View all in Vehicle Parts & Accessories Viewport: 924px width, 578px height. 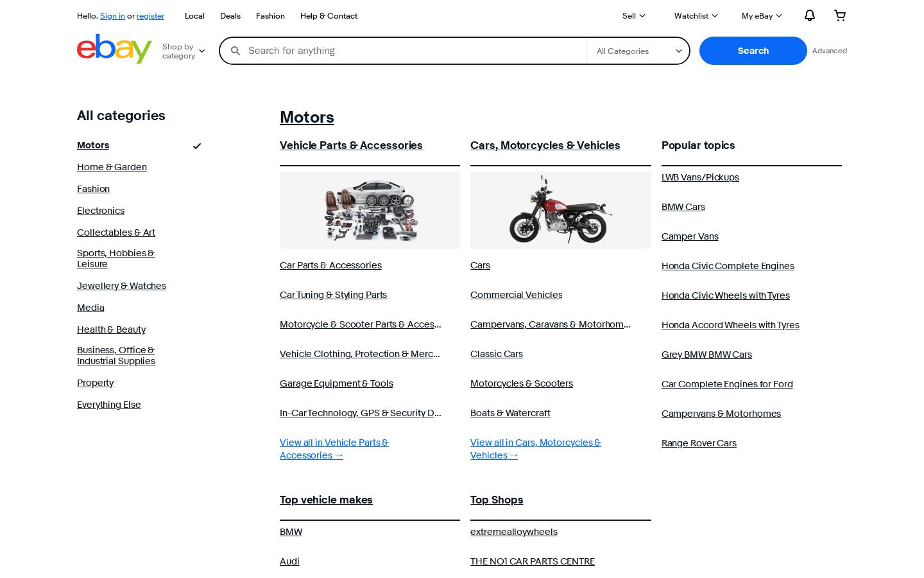tap(334, 449)
